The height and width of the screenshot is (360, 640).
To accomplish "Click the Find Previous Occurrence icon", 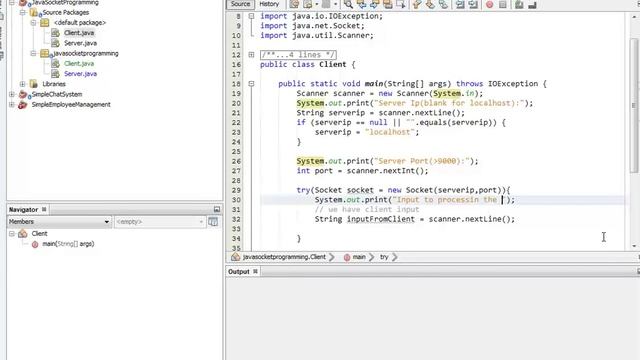I will [362, 4].
